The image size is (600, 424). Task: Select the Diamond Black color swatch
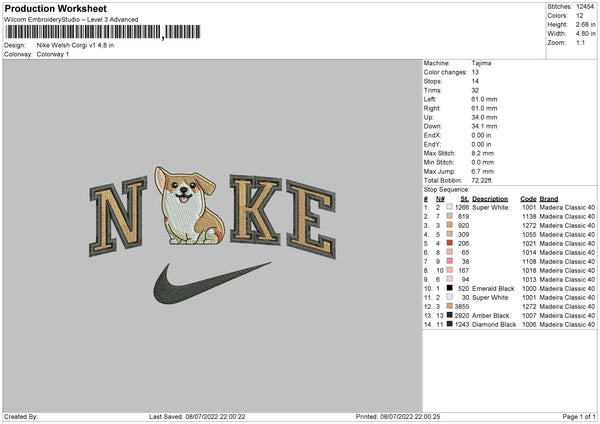pyautogui.click(x=450, y=324)
